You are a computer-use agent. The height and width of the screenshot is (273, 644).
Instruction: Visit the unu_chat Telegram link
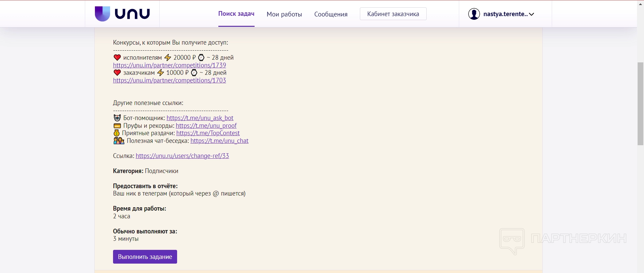219,141
